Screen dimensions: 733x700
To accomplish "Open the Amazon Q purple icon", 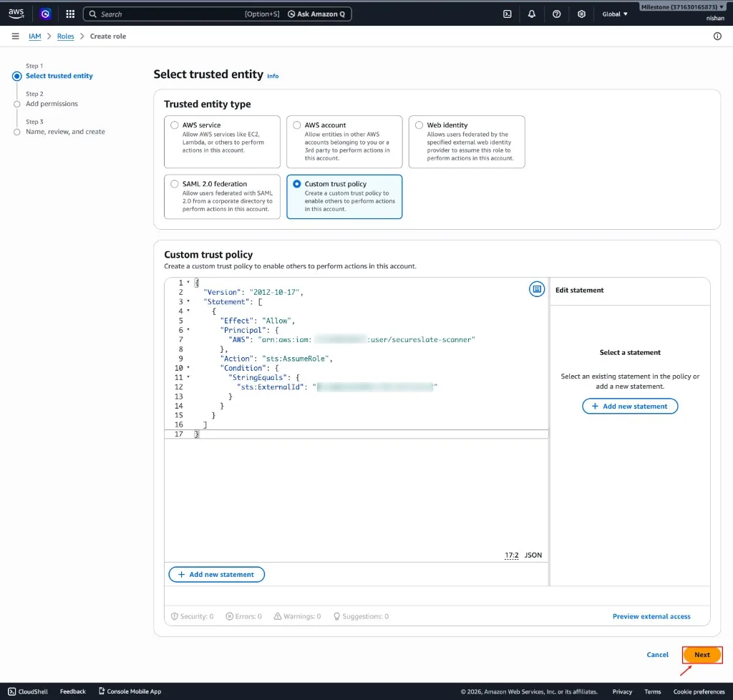I will [45, 14].
